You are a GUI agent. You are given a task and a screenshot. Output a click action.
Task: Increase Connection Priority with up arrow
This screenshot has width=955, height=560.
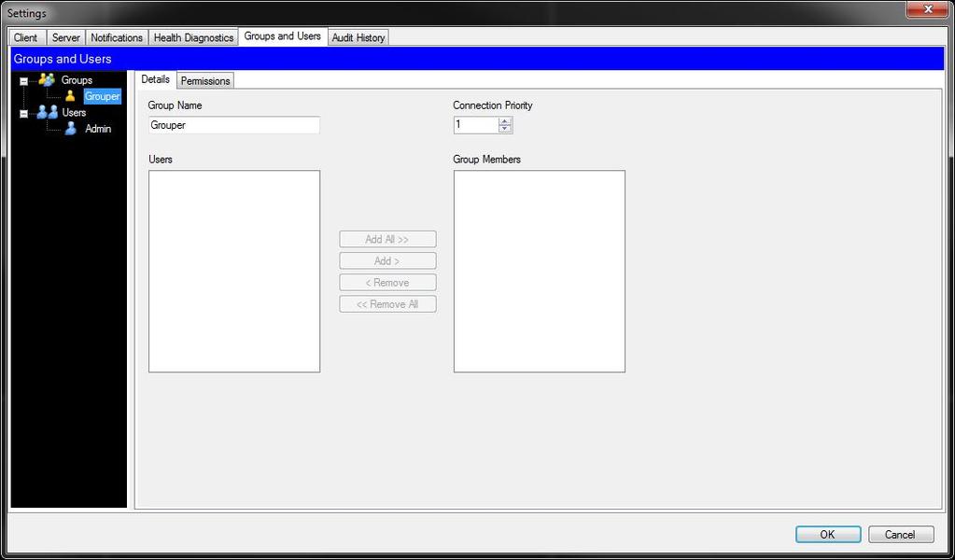[505, 121]
